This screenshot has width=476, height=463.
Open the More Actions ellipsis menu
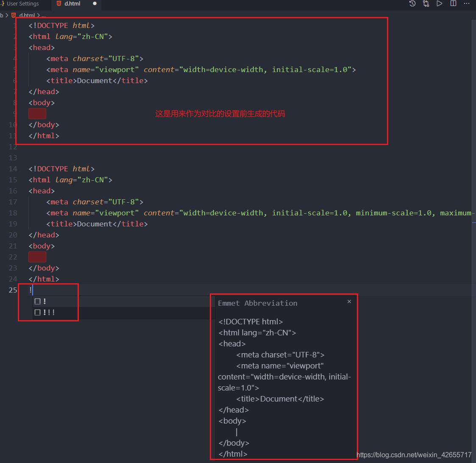pyautogui.click(x=467, y=4)
